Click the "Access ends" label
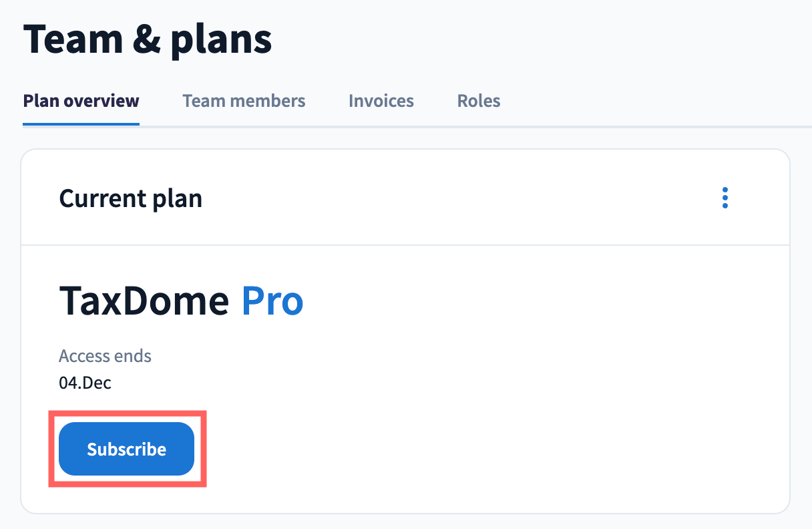The height and width of the screenshot is (529, 812). (x=105, y=356)
